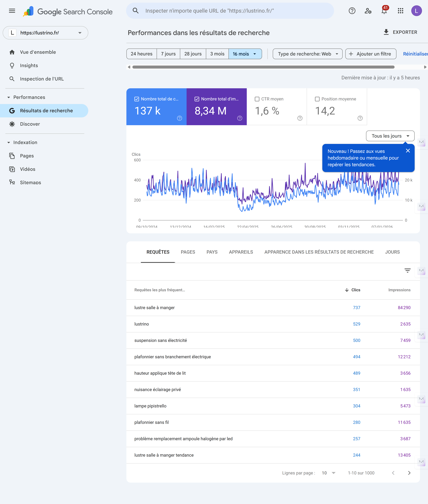
Task: Open users and permissions settings icon
Action: [368, 11]
